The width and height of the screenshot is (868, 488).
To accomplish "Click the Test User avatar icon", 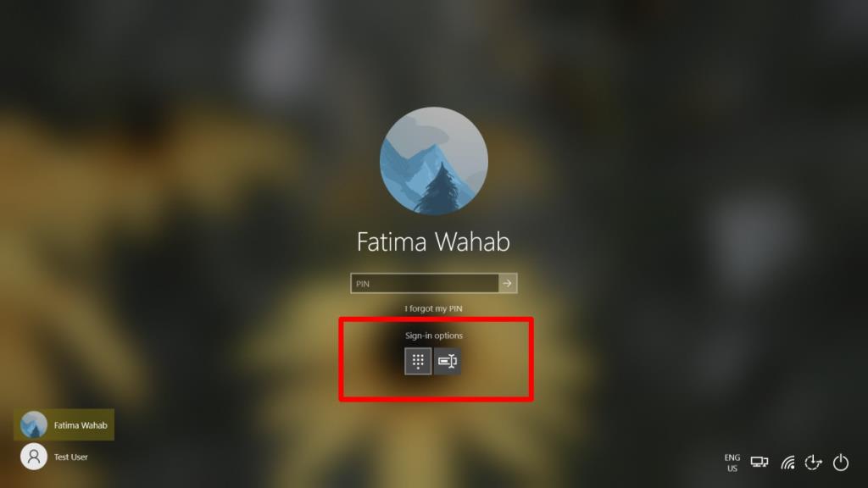I will [34, 457].
